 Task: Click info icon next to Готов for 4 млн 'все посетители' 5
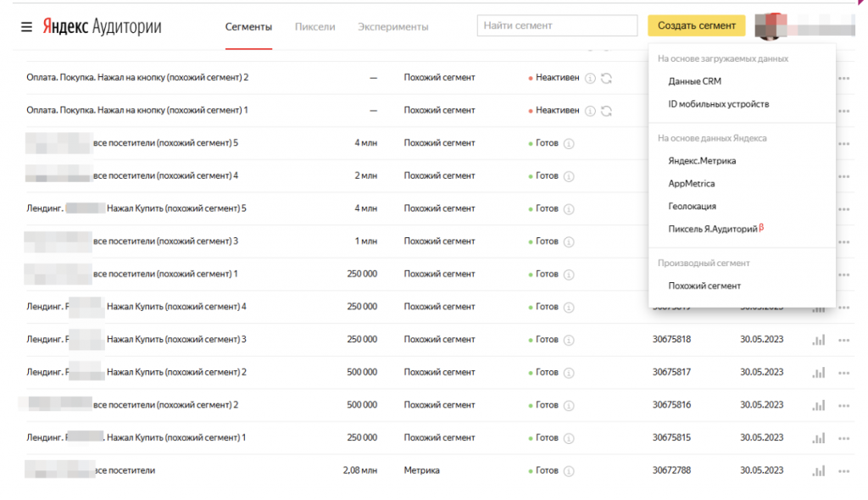point(569,143)
